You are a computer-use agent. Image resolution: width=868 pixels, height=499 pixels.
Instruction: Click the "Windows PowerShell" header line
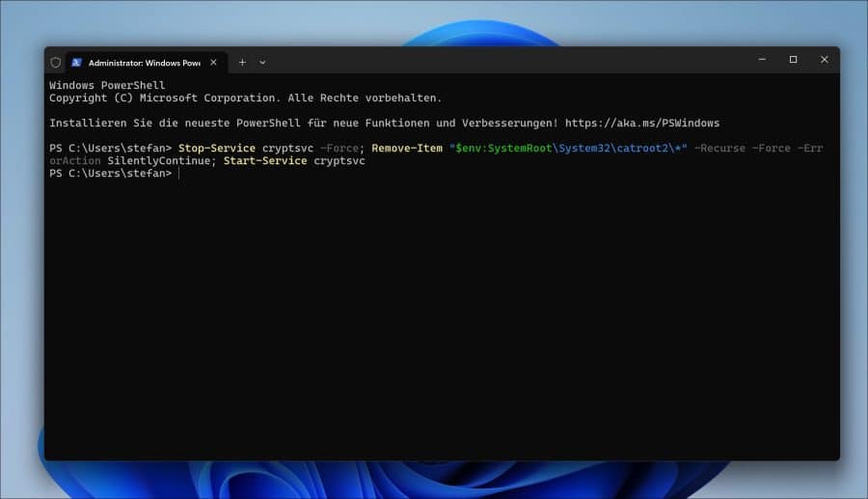click(107, 86)
